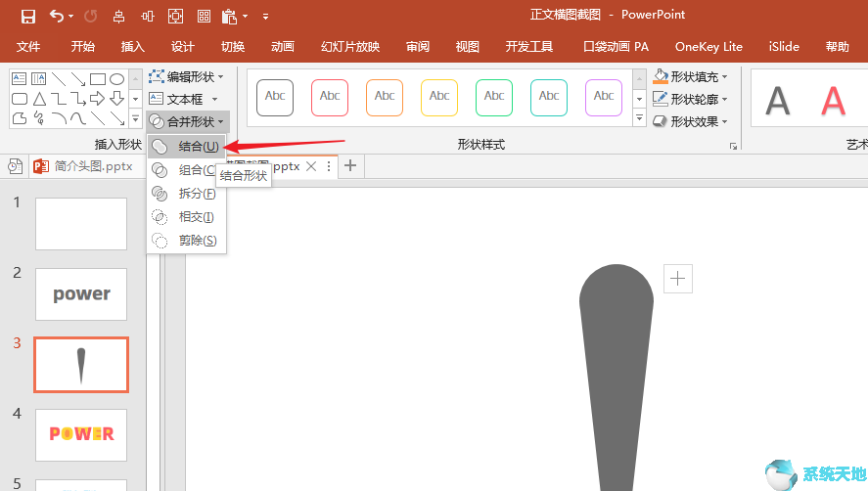Expand the shapes gallery with More arrow
The image size is (868, 491).
[135, 118]
